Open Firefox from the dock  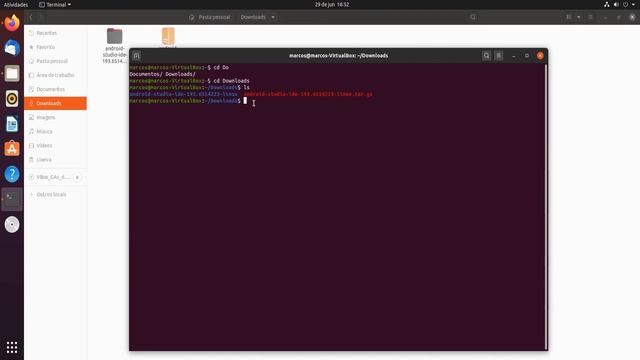[12, 23]
